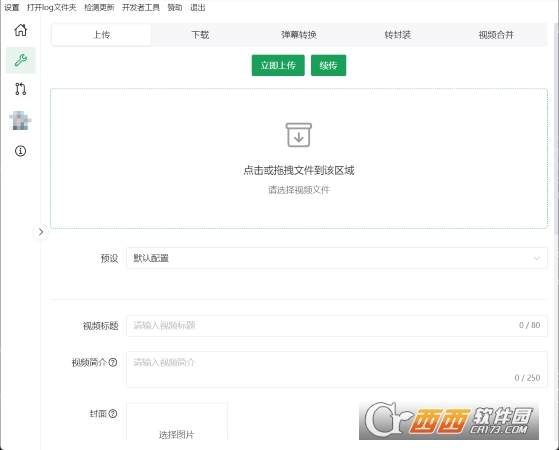
Task: Show help for 封面 question mark
Action: click(x=113, y=414)
